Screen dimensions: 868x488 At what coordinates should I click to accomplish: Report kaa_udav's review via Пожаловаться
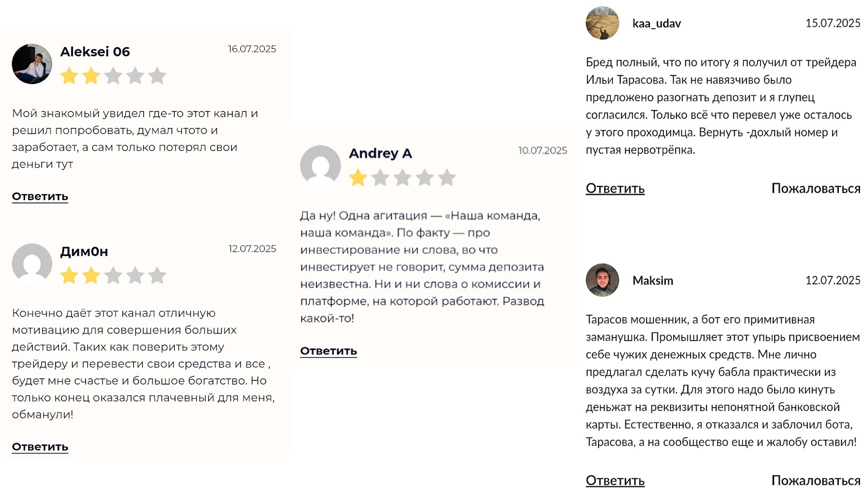click(816, 189)
